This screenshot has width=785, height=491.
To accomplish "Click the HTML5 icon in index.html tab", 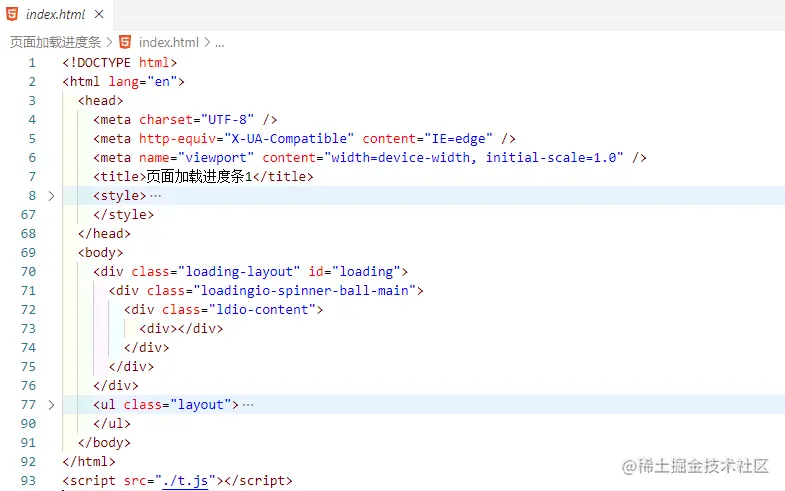I will tap(12, 14).
